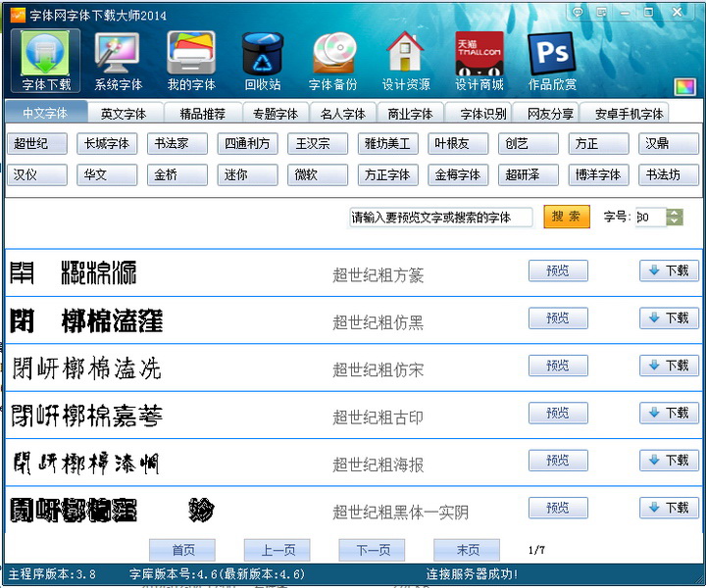Select the 汉鼎 foundry button
Screen dimensions: 706x588
click(x=669, y=143)
